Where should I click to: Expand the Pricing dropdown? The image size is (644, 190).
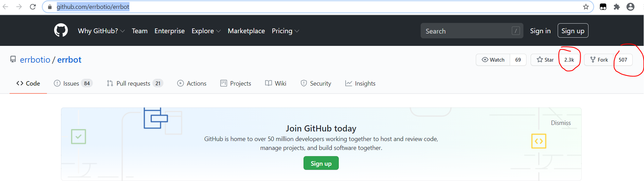285,31
